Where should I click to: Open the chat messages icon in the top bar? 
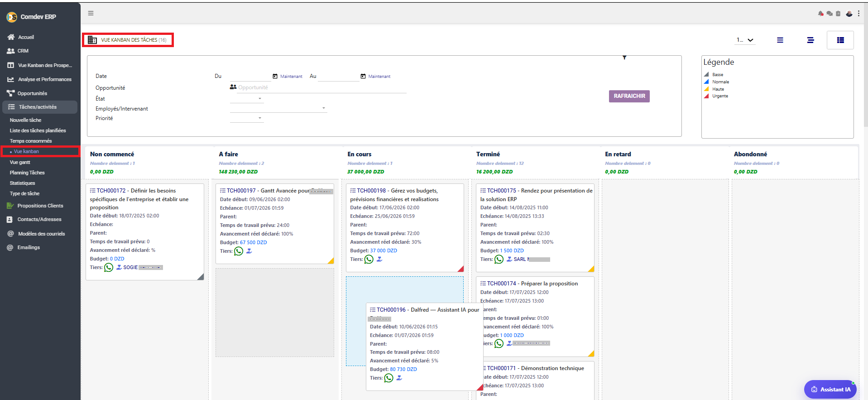point(830,14)
